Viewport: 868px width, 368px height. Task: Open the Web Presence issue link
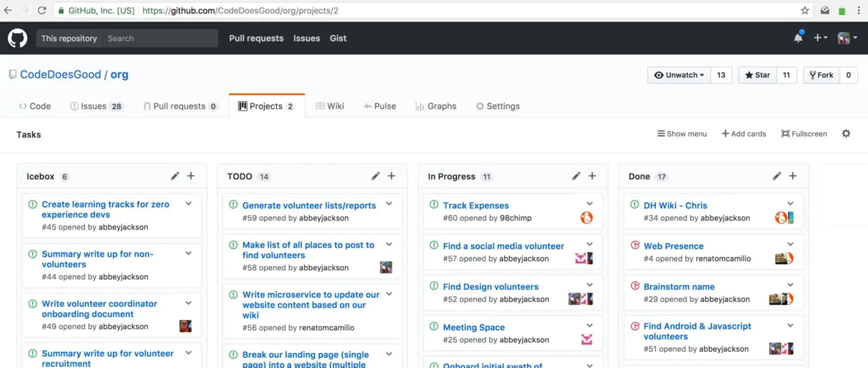pos(673,246)
